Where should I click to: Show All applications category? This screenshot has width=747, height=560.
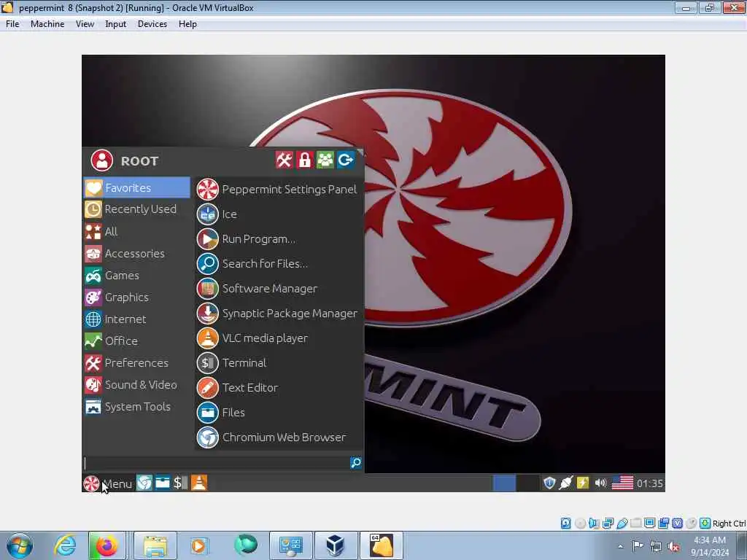(136, 231)
